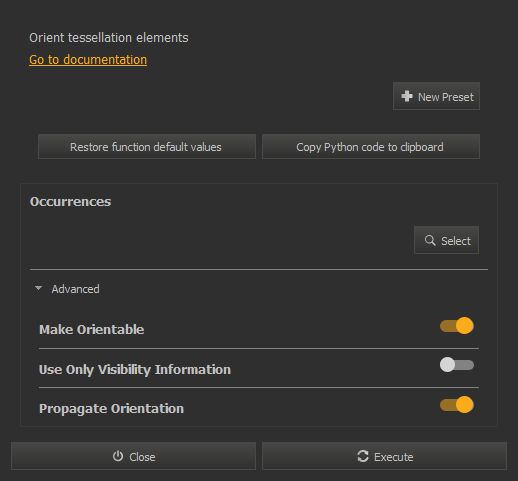Click the Execute button label
The image size is (518, 481).
click(x=394, y=457)
